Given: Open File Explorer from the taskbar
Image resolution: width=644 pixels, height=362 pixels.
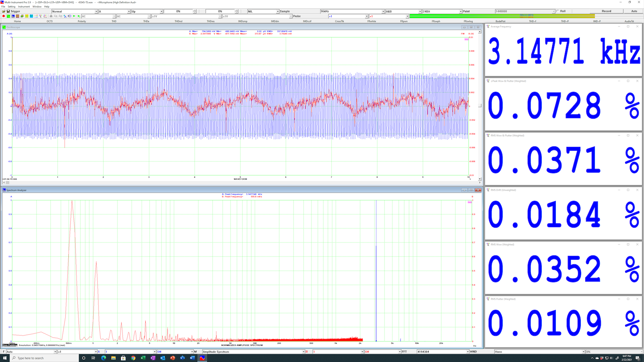Looking at the screenshot, I should [114, 358].
